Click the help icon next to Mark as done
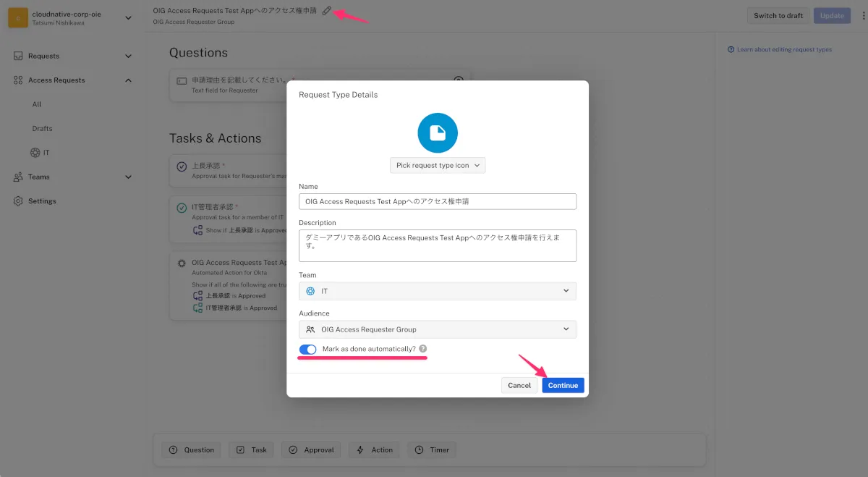 [422, 349]
